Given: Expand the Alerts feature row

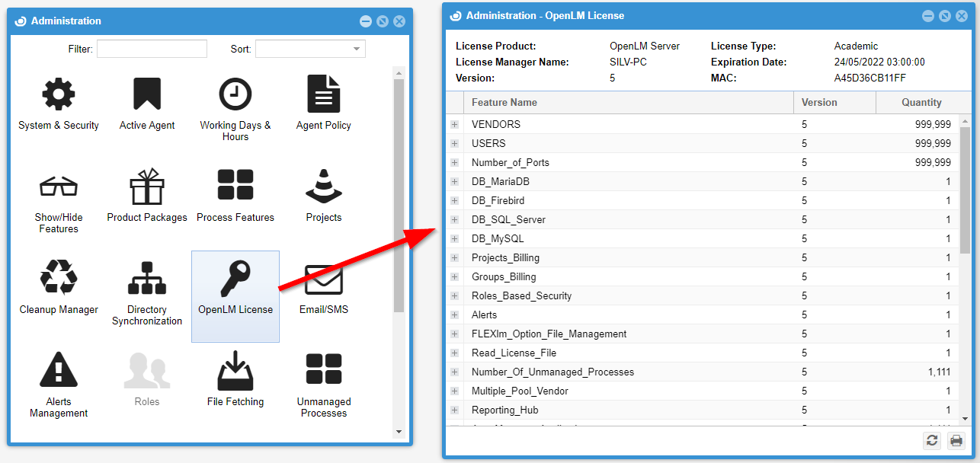Looking at the screenshot, I should [455, 315].
